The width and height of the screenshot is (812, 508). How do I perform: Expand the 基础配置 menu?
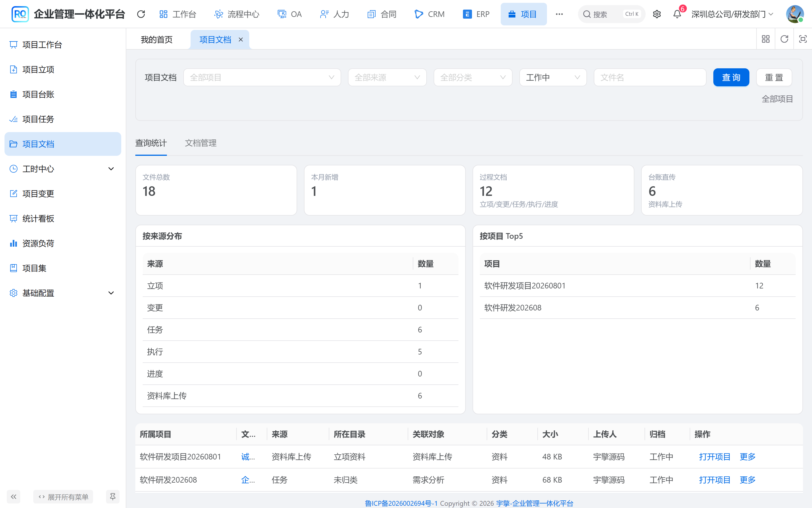point(63,293)
